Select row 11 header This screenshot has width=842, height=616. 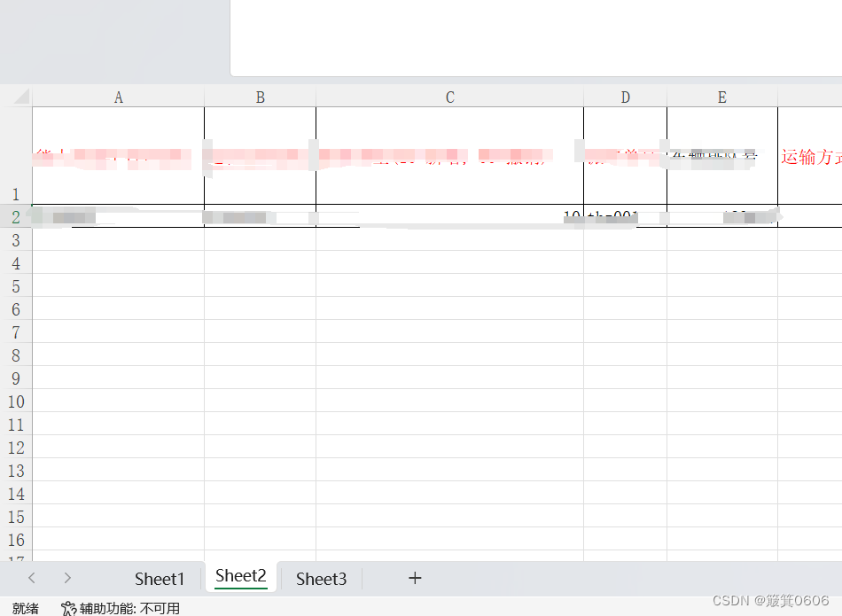coord(16,425)
